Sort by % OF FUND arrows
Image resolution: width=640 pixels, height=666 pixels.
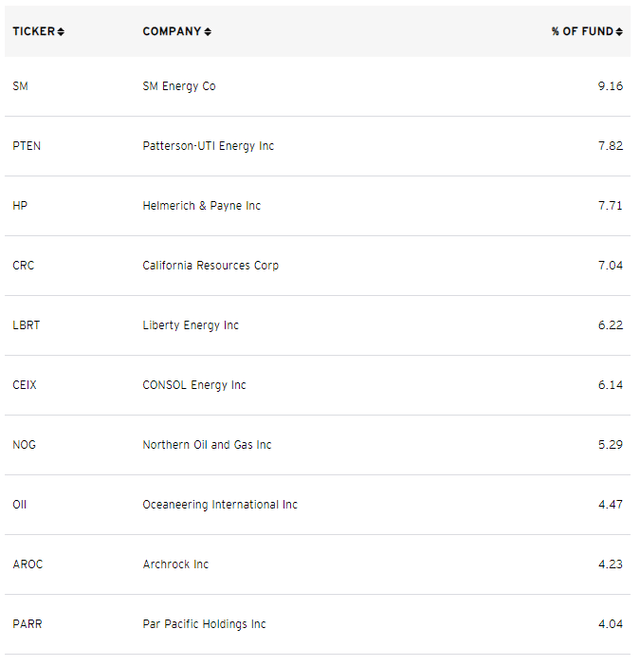pos(620,32)
